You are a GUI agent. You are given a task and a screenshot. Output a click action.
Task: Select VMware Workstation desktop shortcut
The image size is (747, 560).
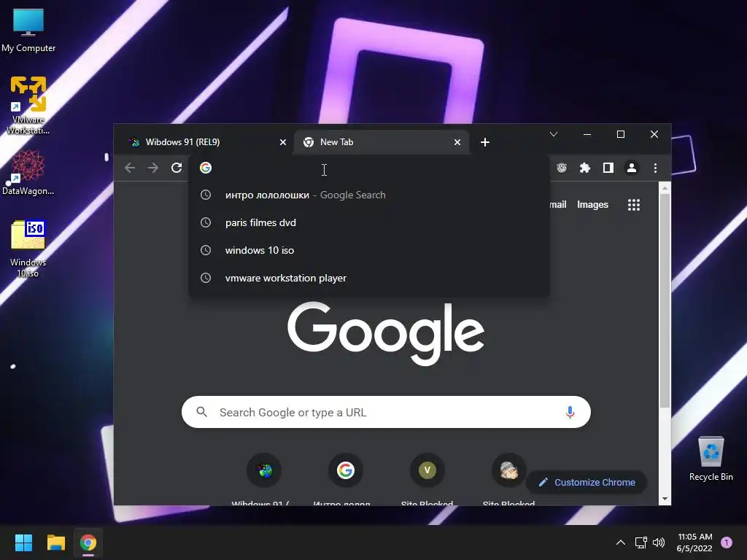pyautogui.click(x=28, y=106)
